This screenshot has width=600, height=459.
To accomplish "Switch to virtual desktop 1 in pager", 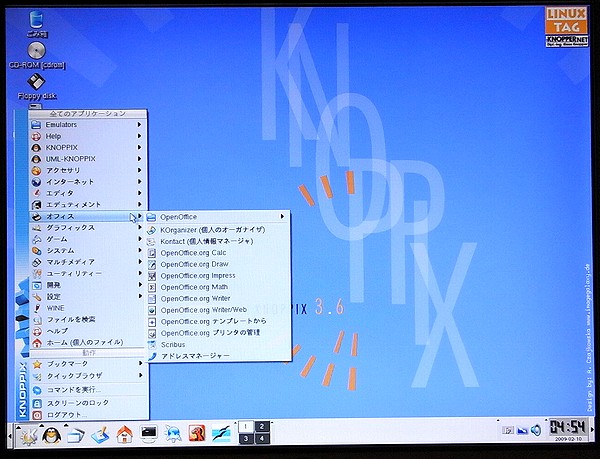I will click(x=245, y=426).
